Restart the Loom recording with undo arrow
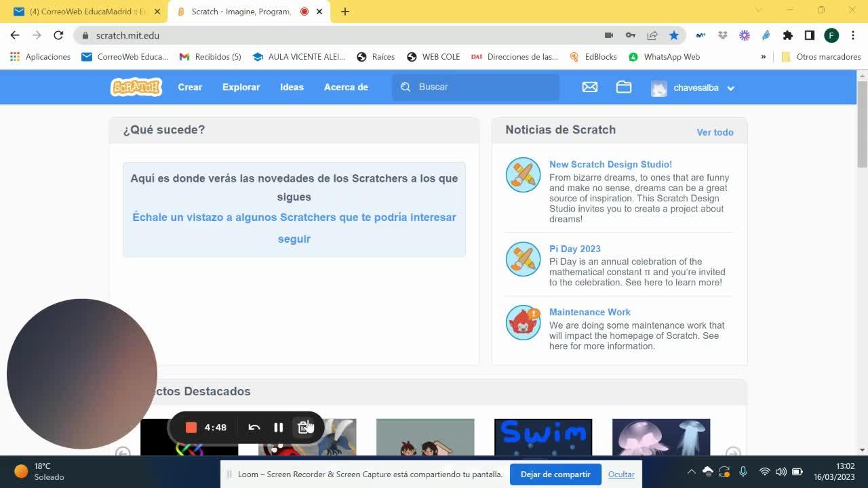 pyautogui.click(x=254, y=427)
